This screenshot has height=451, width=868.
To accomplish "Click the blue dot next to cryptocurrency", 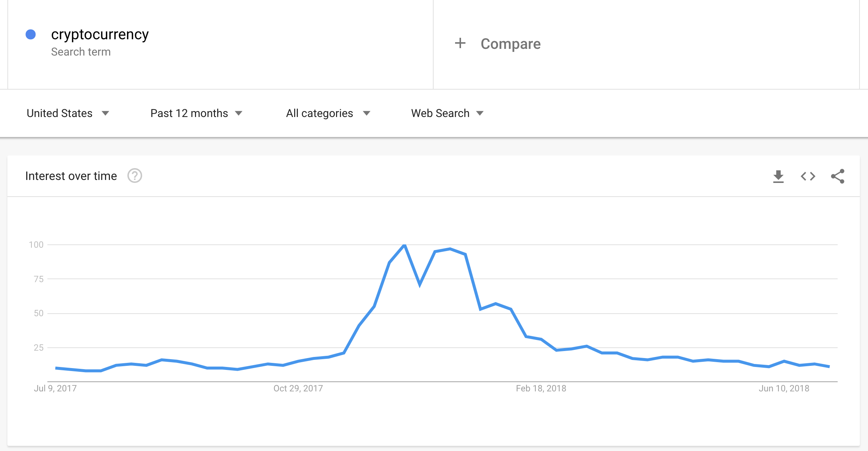I will coord(31,34).
